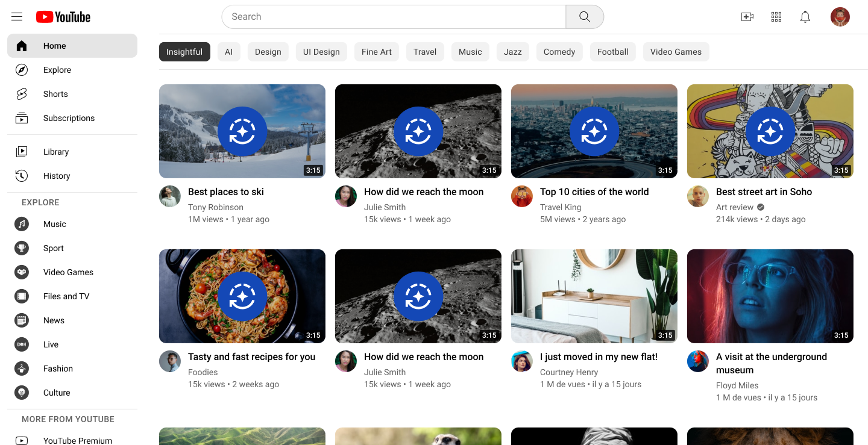868x445 pixels.
Task: Open the hamburger guide menu
Action: 17,17
